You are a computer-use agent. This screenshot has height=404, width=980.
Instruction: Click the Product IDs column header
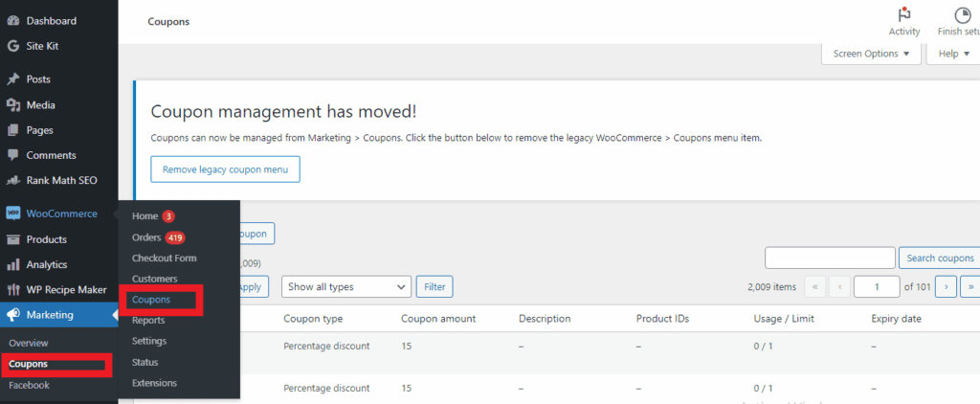pos(662,319)
